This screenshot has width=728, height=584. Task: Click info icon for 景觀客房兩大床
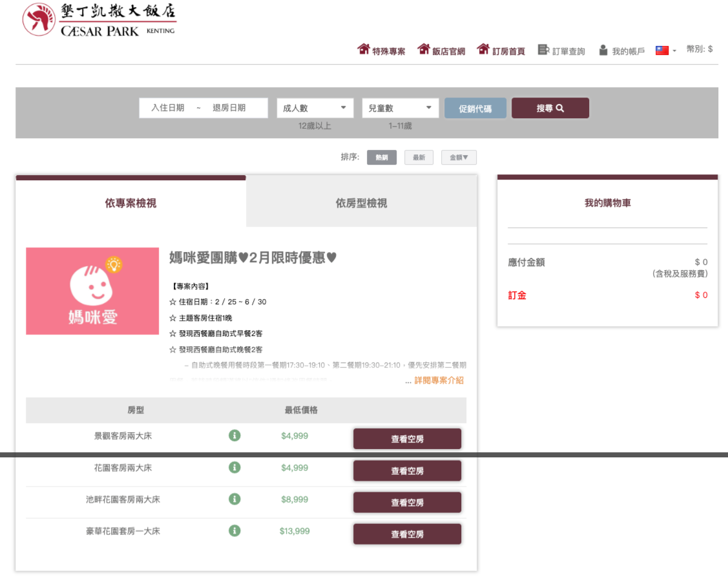pos(234,435)
